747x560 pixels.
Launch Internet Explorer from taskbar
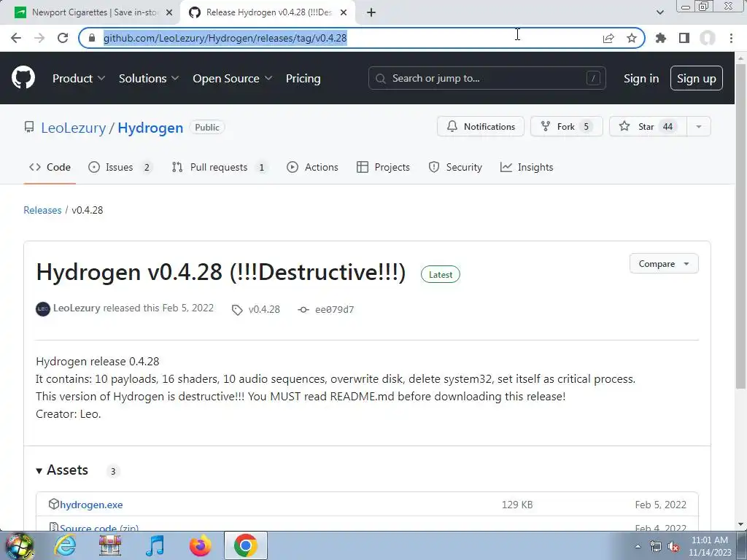pyautogui.click(x=65, y=545)
